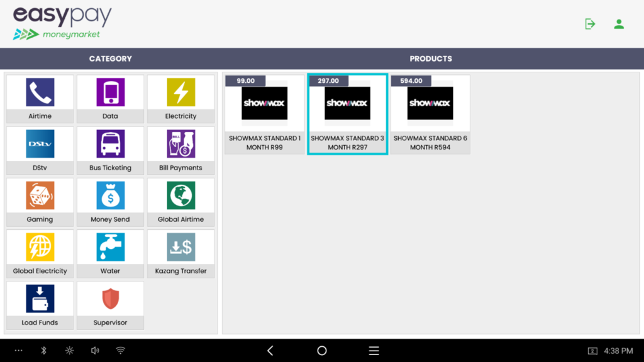Choose the DStv category
Image resolution: width=644 pixels, height=362 pixels.
click(40, 151)
